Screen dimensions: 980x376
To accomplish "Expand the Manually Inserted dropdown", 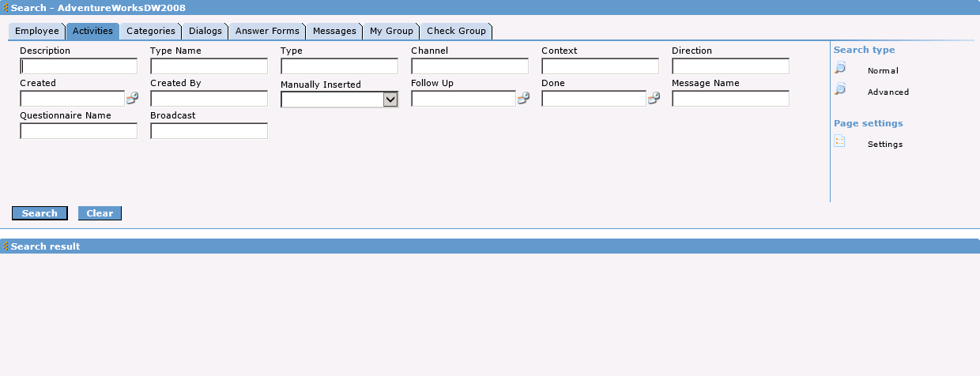I will [390, 99].
